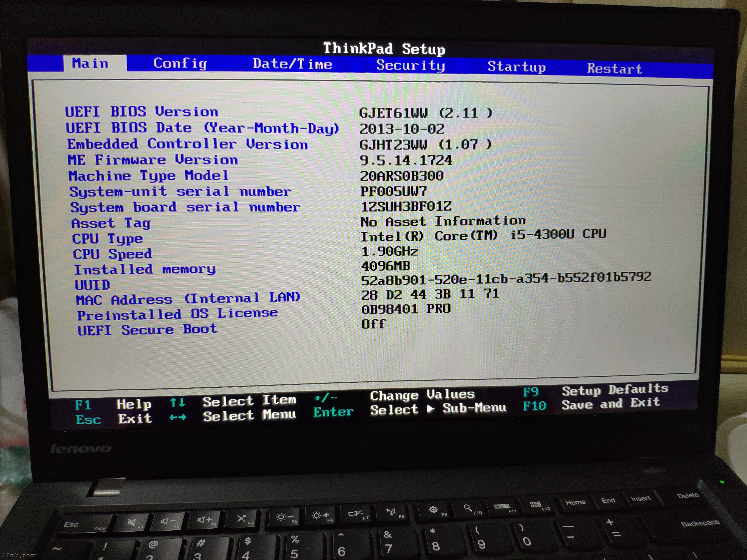
Task: Select the CPU Type entry
Action: (107, 239)
